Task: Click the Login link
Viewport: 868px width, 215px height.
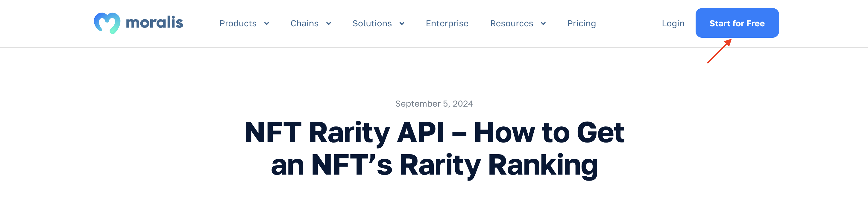Action: (673, 24)
